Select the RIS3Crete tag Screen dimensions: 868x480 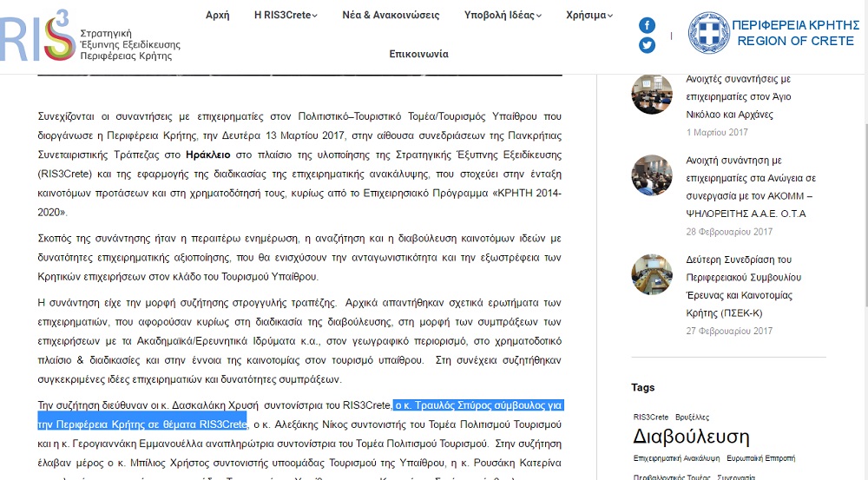[650, 417]
